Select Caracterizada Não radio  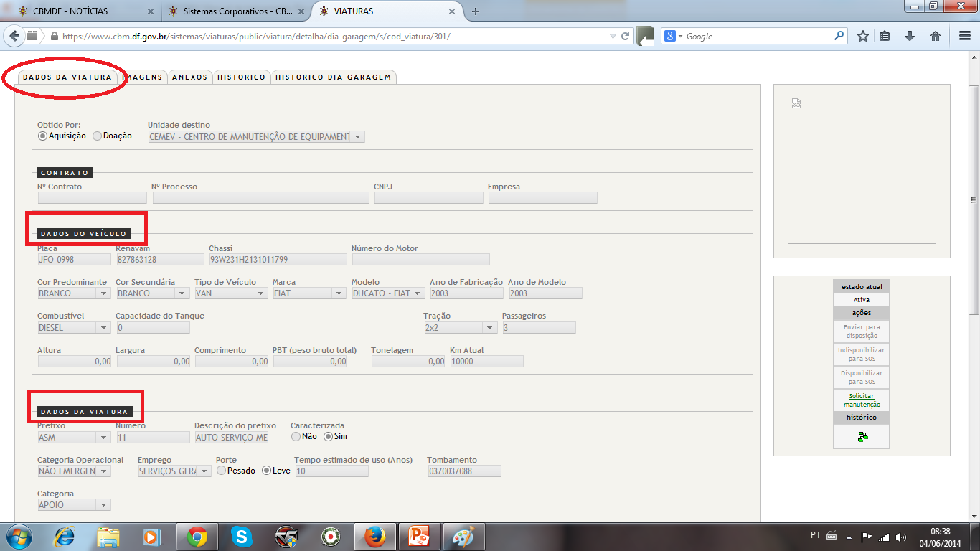(295, 436)
